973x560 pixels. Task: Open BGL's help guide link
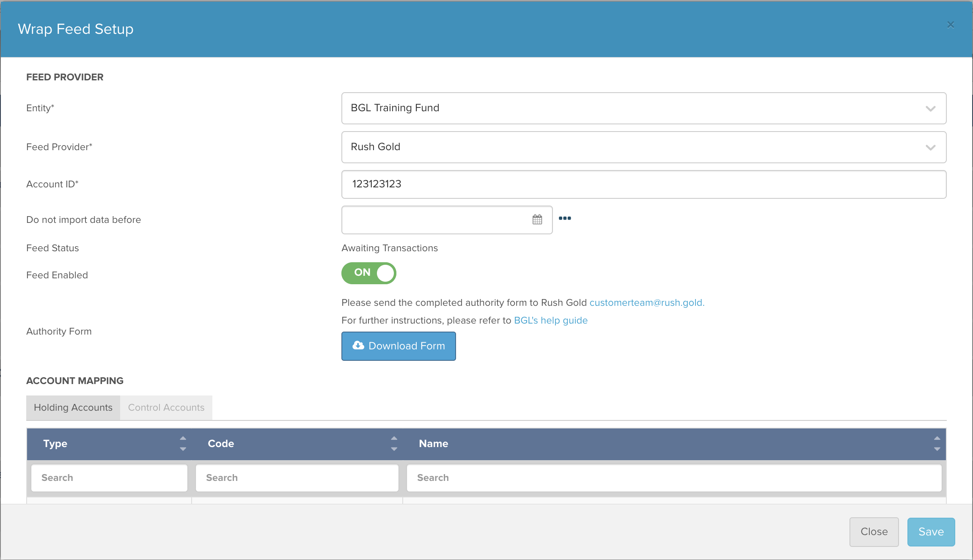[x=550, y=321]
